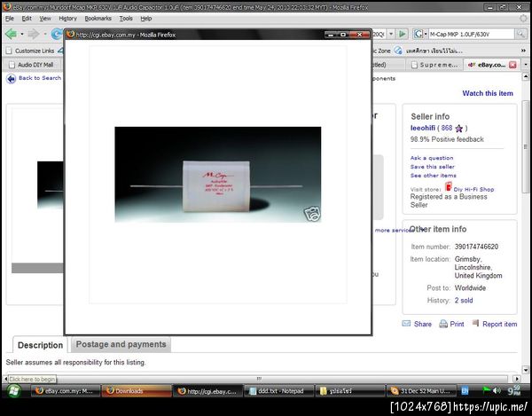Select the Description tab
Screen dimensions: 532x416
(x=40, y=345)
